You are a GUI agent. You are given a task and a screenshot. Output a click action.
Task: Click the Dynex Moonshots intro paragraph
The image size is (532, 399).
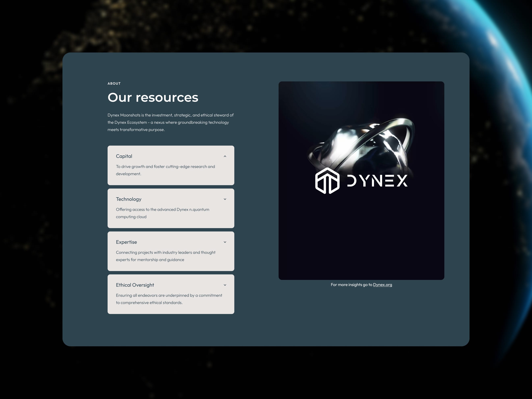[170, 122]
